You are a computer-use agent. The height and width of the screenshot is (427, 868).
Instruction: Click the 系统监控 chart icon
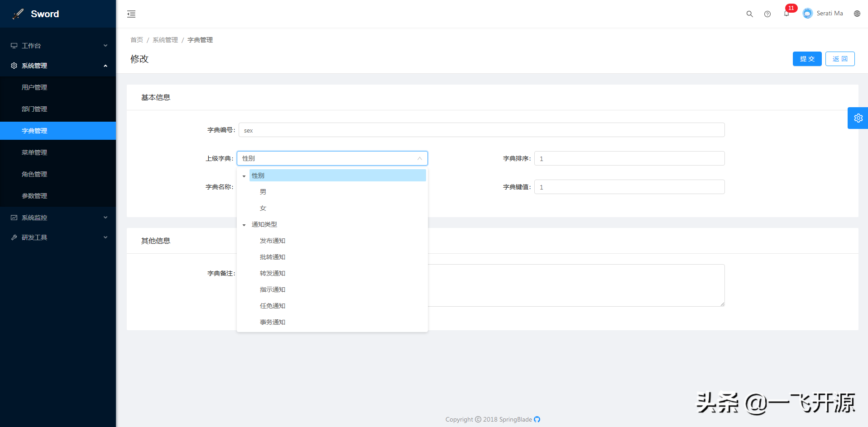point(14,218)
